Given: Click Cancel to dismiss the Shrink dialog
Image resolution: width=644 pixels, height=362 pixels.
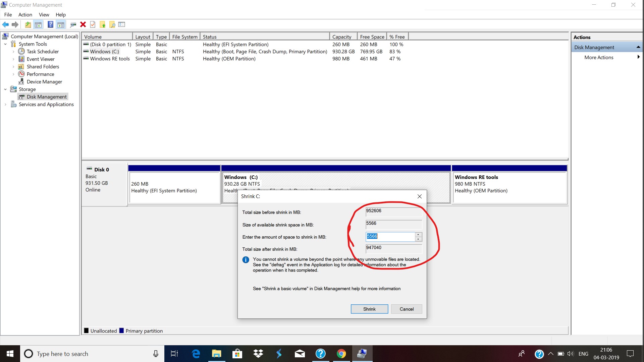Looking at the screenshot, I should point(406,309).
